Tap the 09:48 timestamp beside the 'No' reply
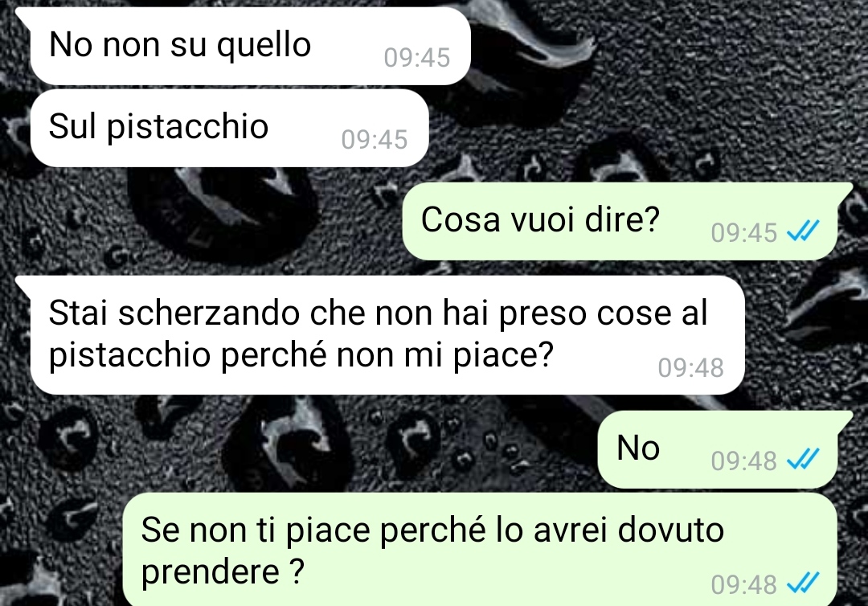Image resolution: width=868 pixels, height=606 pixels. [744, 461]
